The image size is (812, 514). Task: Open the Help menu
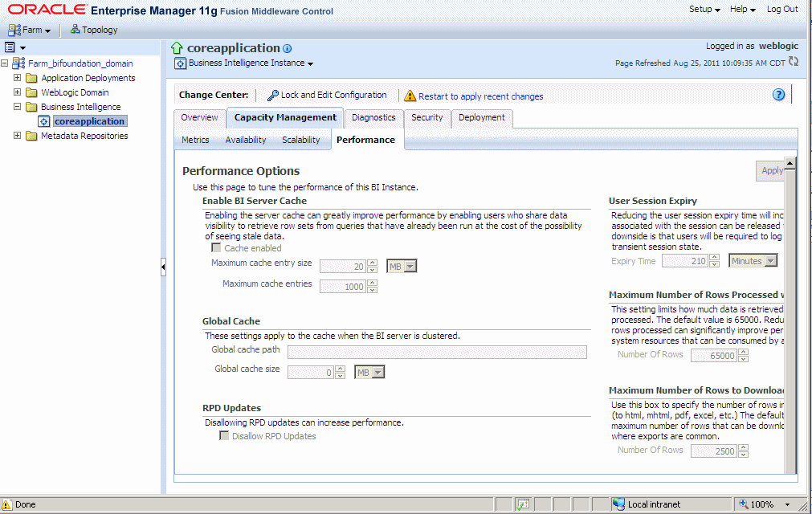click(x=743, y=10)
